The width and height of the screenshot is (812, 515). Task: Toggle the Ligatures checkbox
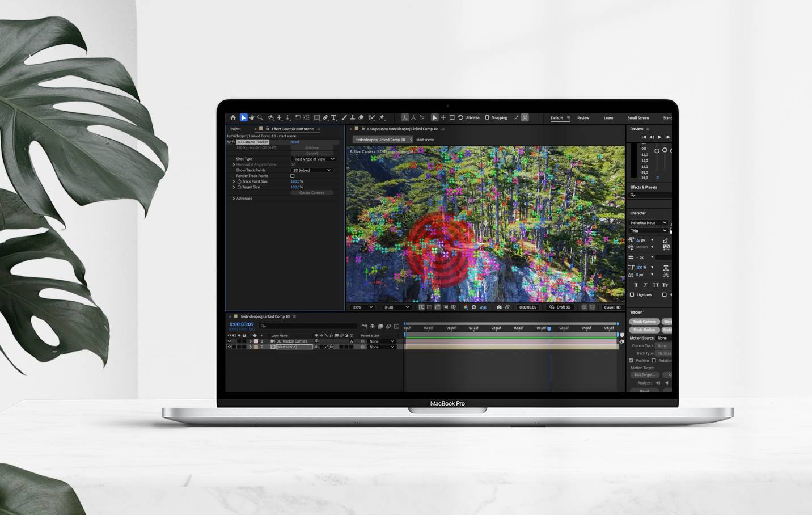click(x=632, y=294)
